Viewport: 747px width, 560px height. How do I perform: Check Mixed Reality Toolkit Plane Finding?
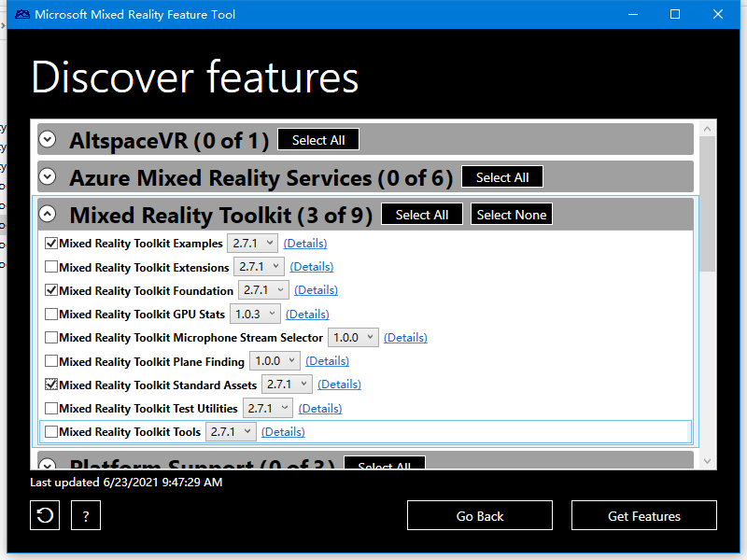click(x=51, y=361)
